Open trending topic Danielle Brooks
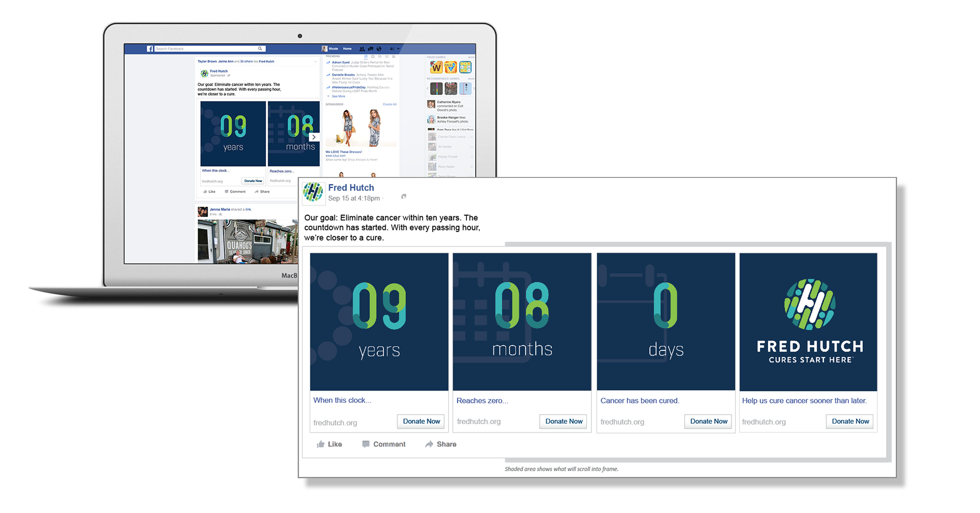This screenshot has width=980, height=513. pyautogui.click(x=344, y=75)
